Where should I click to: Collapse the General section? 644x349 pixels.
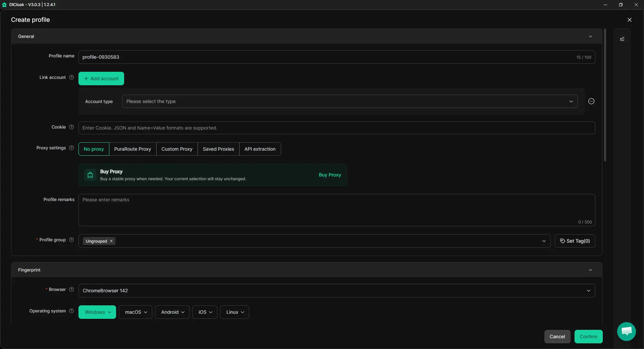[590, 36]
